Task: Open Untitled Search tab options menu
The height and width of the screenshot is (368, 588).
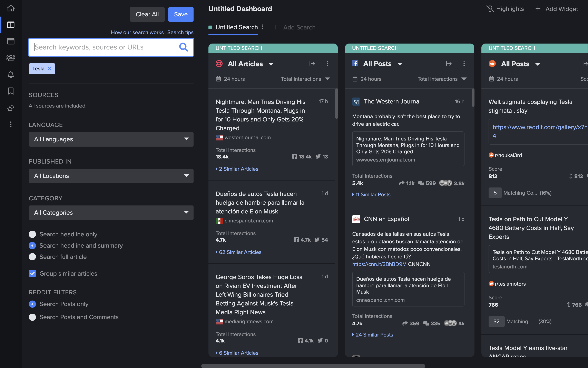Action: tap(263, 27)
